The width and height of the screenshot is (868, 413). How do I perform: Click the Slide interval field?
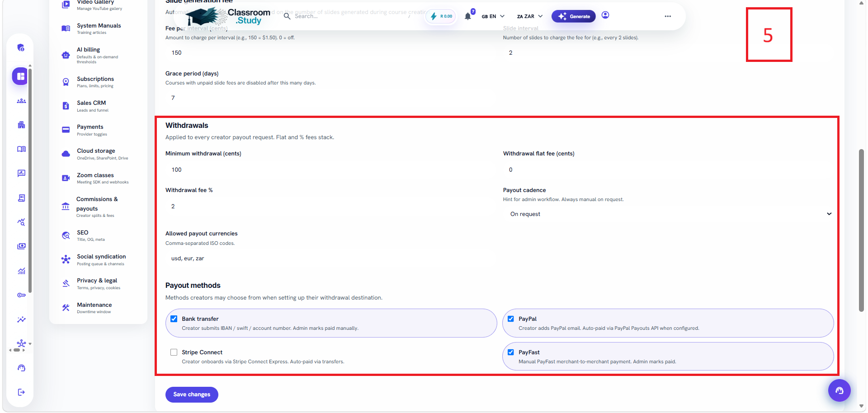(669, 53)
